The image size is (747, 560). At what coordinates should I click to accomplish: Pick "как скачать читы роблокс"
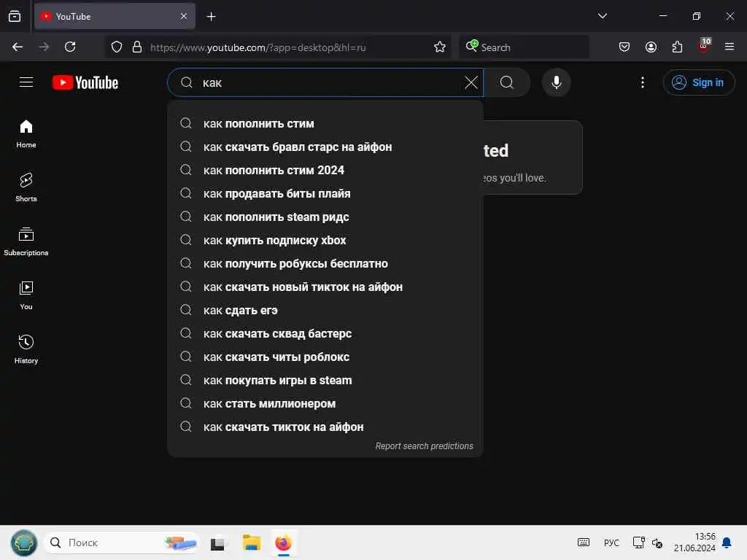325,357
